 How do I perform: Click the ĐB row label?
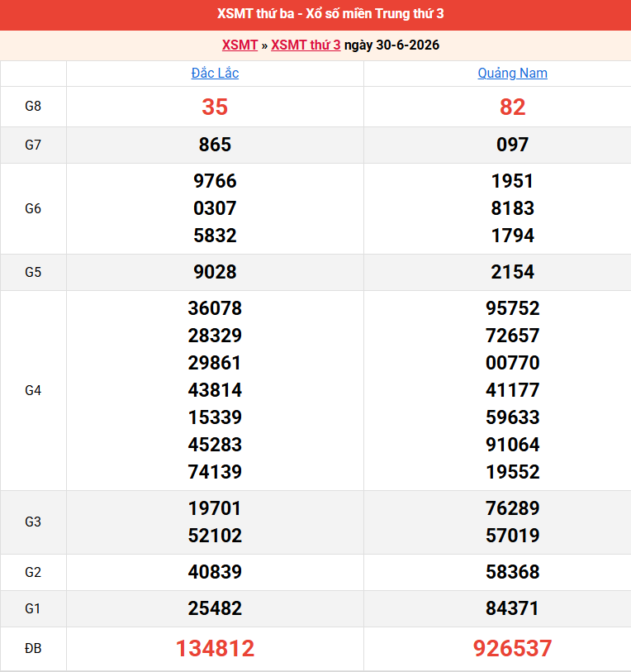point(33,648)
